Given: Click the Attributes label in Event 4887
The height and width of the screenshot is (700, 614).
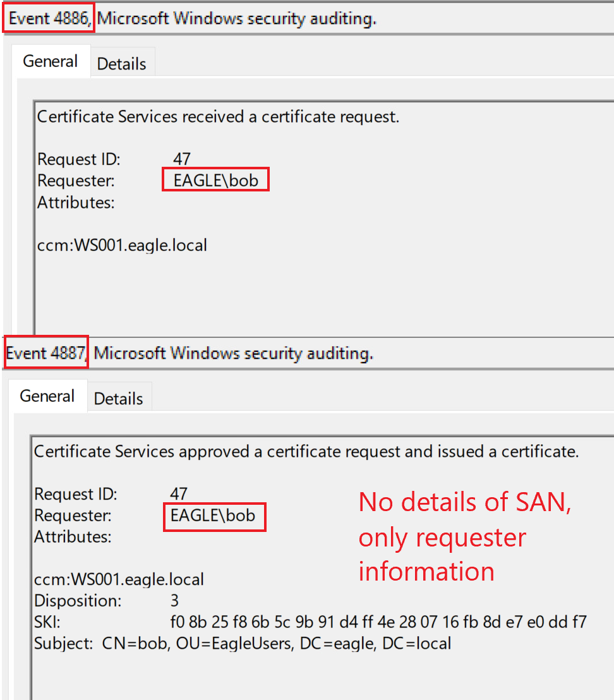Looking at the screenshot, I should 73,537.
